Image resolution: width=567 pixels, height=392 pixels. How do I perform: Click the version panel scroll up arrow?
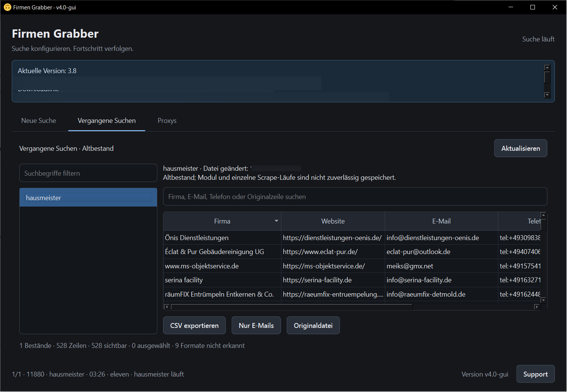pyautogui.click(x=547, y=68)
